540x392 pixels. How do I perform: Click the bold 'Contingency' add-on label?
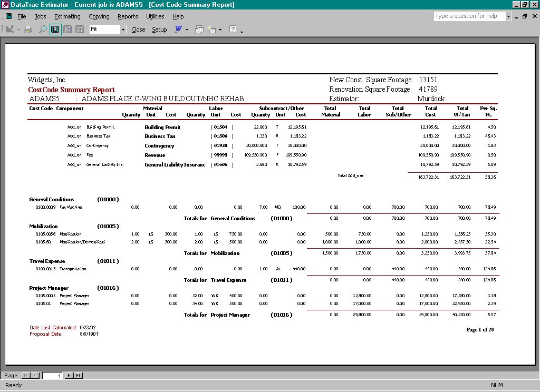click(159, 145)
